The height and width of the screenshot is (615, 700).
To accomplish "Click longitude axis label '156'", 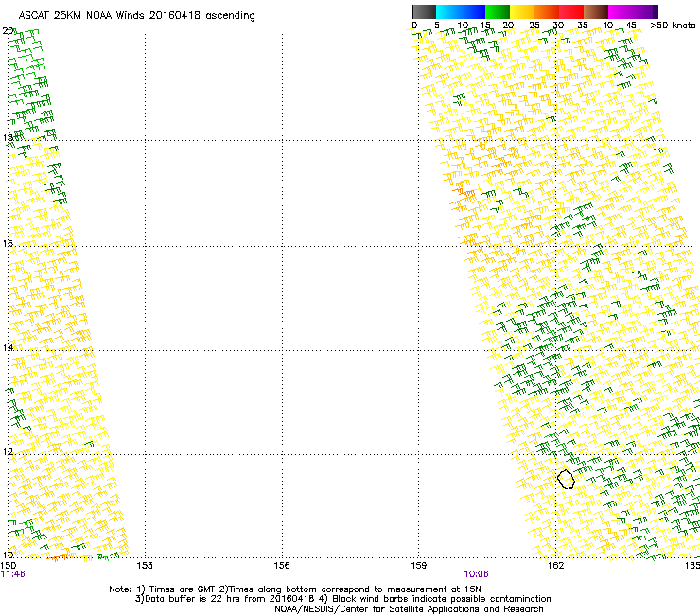I will 282,566.
